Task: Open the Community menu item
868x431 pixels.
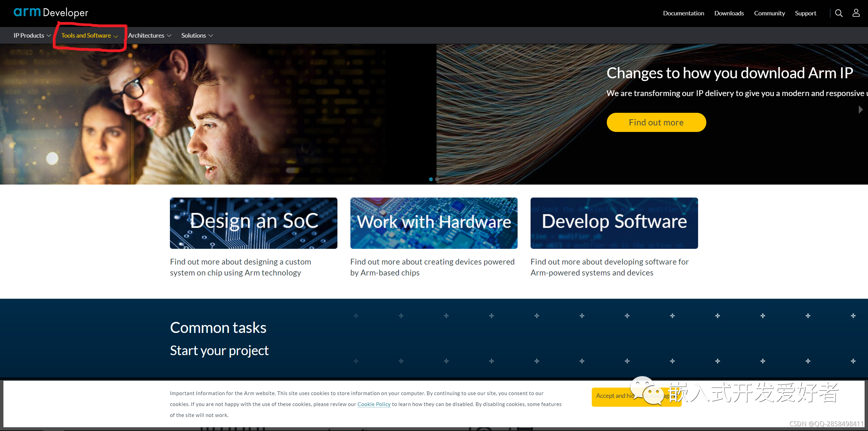Action: pyautogui.click(x=769, y=13)
